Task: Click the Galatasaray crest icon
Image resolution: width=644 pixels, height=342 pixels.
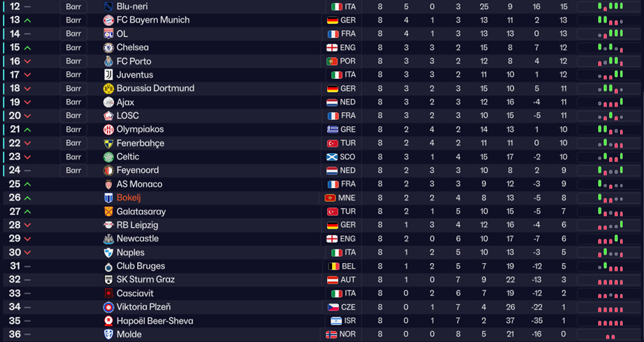Action: point(108,212)
